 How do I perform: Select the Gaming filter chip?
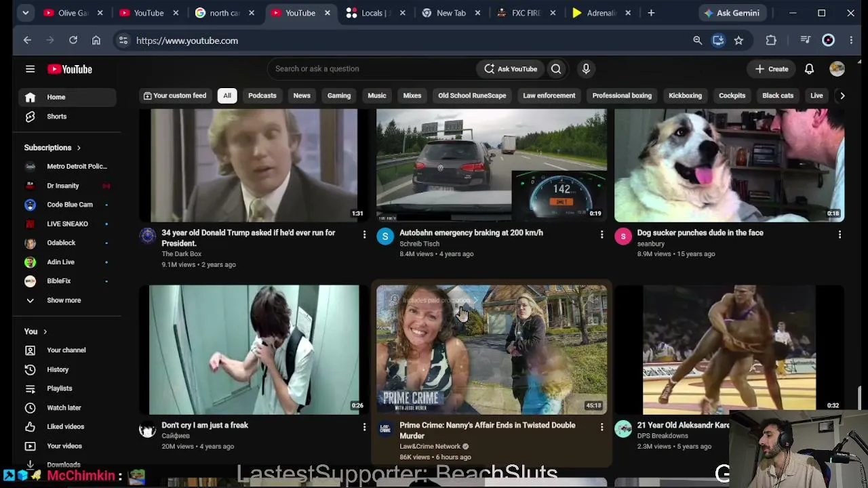tap(339, 96)
